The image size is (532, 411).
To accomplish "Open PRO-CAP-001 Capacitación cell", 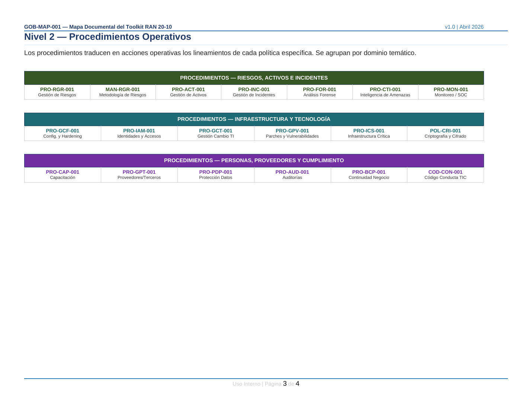I will [63, 175].
